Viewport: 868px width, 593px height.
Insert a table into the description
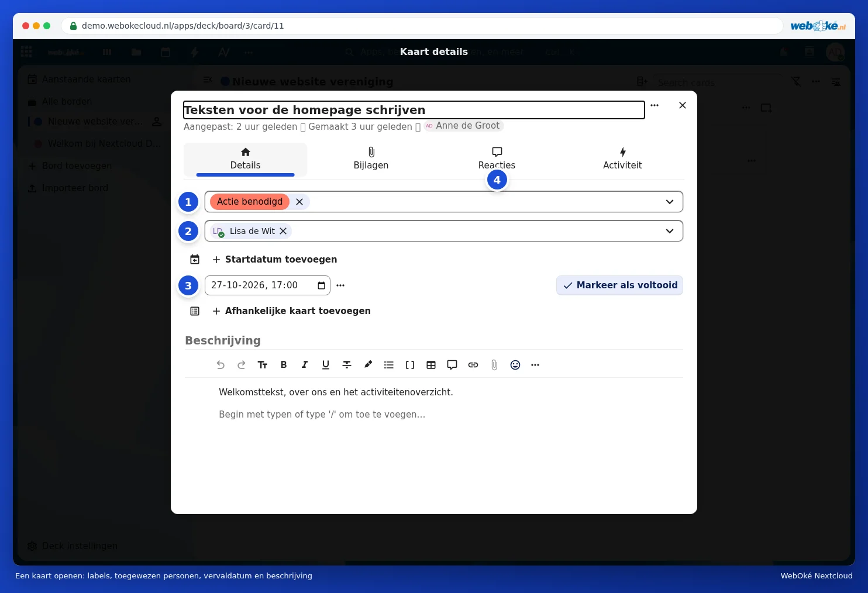[x=431, y=365]
